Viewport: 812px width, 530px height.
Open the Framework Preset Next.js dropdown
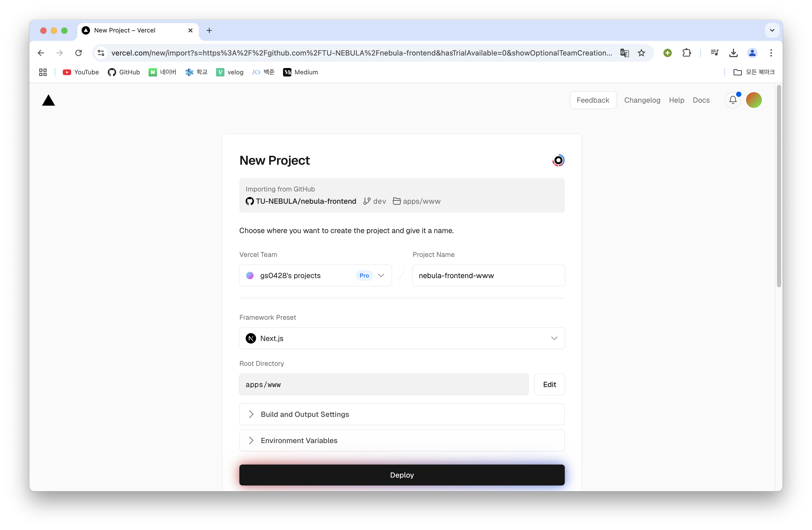pyautogui.click(x=402, y=338)
